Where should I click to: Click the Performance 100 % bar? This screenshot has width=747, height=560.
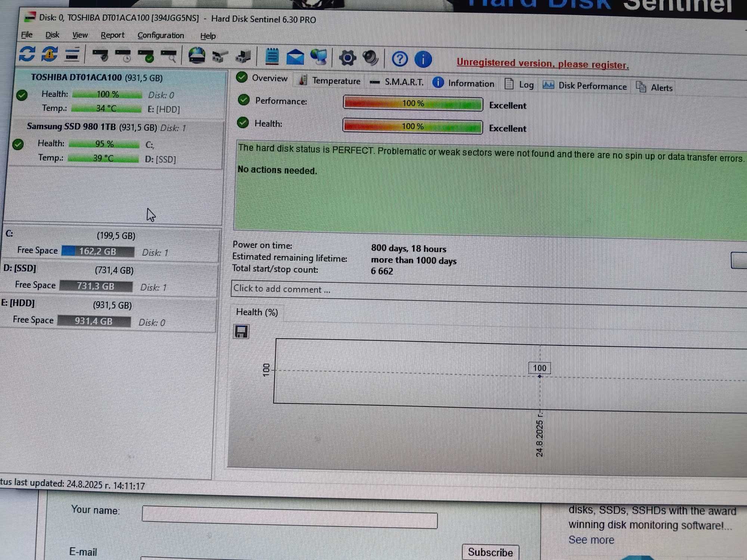(x=413, y=103)
